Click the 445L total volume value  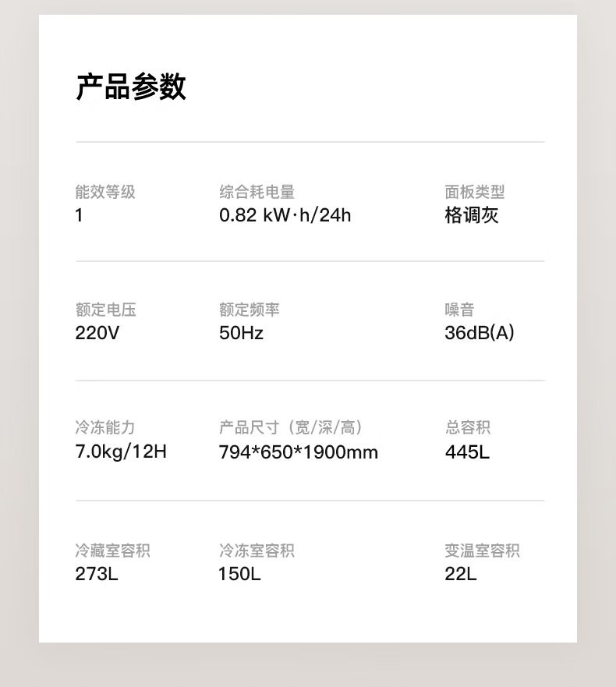point(467,452)
